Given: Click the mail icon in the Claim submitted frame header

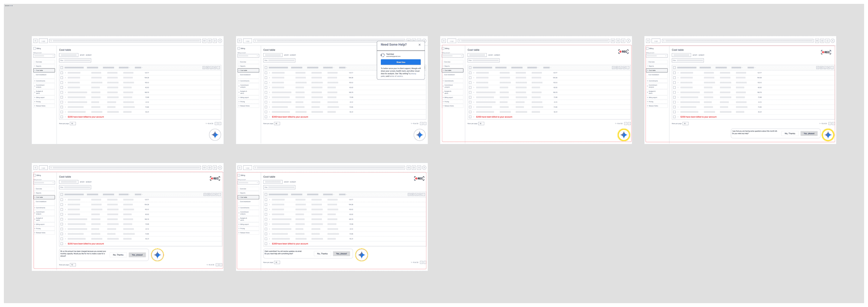Looking at the screenshot, I should [x=409, y=168].
